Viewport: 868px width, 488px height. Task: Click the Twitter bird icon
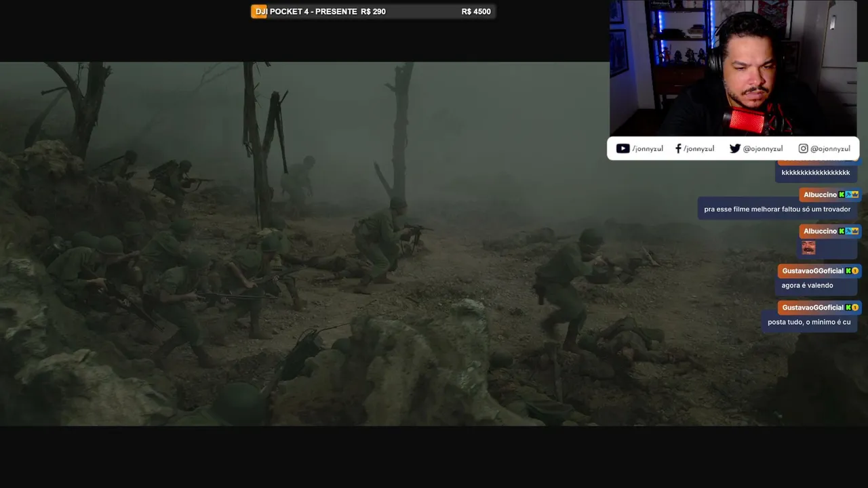click(734, 148)
